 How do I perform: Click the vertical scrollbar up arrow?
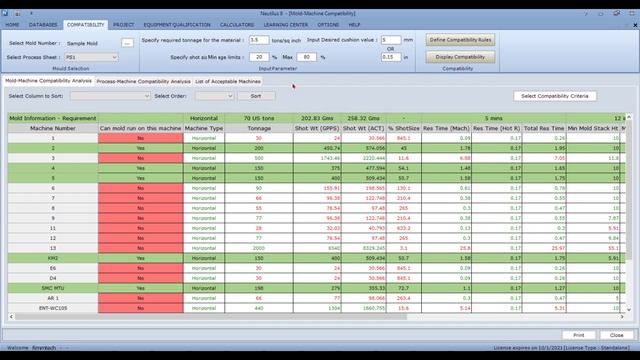coord(629,117)
